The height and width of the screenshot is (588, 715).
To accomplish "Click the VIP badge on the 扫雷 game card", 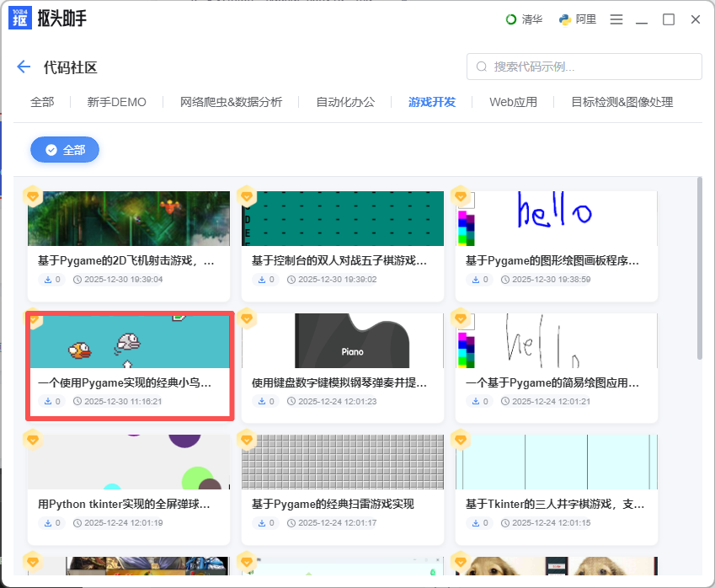I will coord(247,439).
